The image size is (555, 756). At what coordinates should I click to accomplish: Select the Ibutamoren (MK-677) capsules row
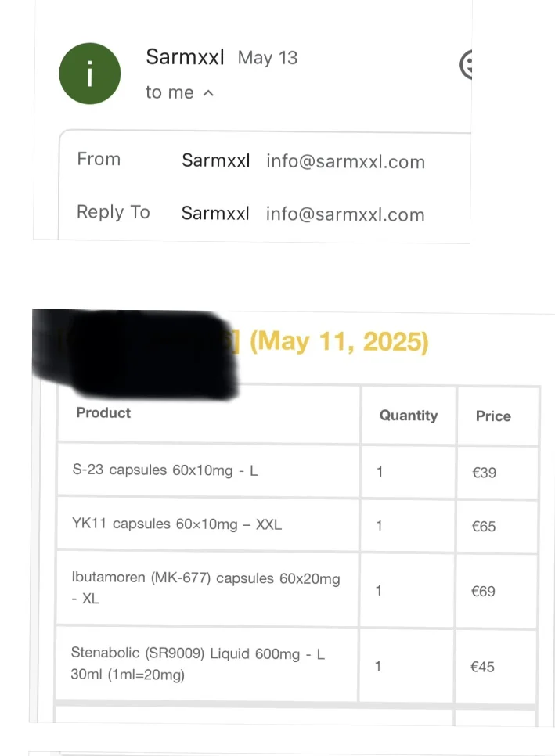[x=297, y=590]
